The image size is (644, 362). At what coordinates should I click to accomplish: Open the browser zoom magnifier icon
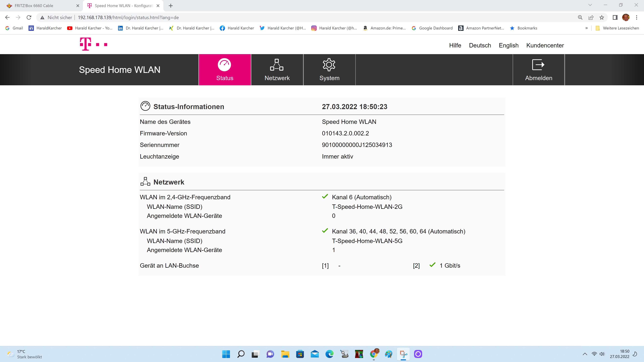tap(580, 17)
